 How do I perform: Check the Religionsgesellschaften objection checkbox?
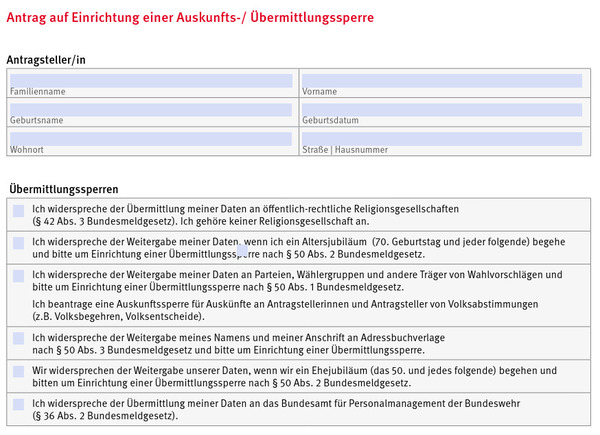(18, 211)
